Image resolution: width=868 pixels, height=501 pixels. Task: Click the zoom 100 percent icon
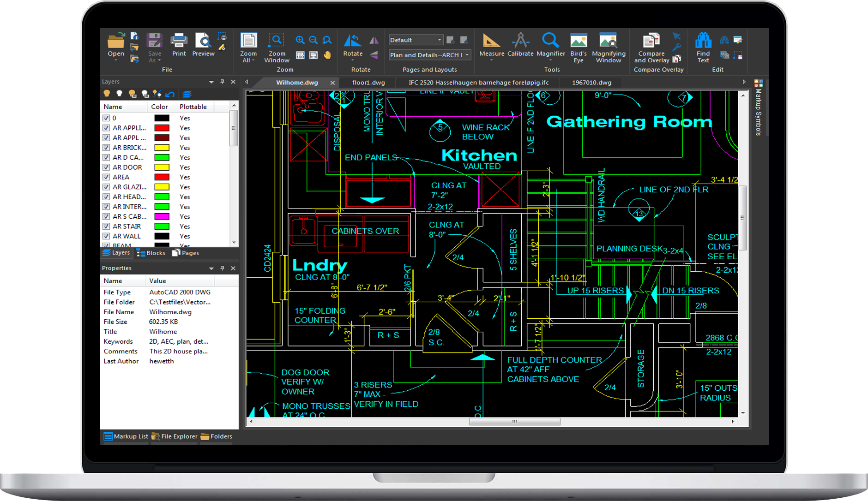coord(300,55)
